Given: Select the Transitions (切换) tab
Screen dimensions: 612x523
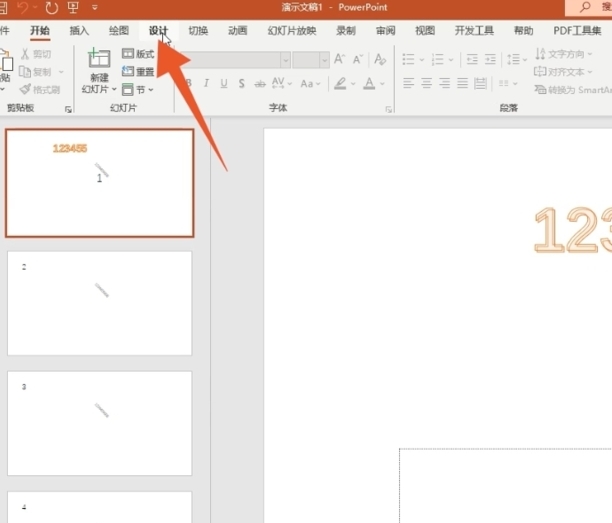Looking at the screenshot, I should click(x=198, y=30).
